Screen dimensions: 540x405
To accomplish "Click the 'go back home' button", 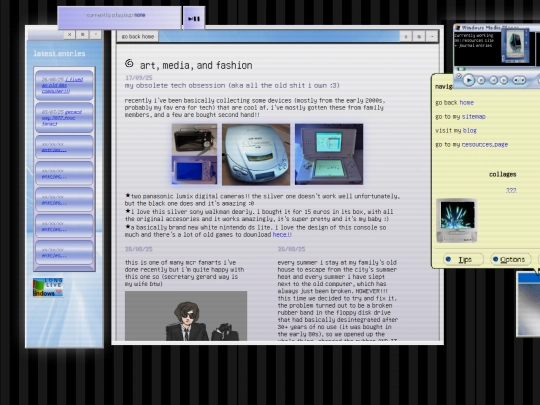I will [x=138, y=37].
